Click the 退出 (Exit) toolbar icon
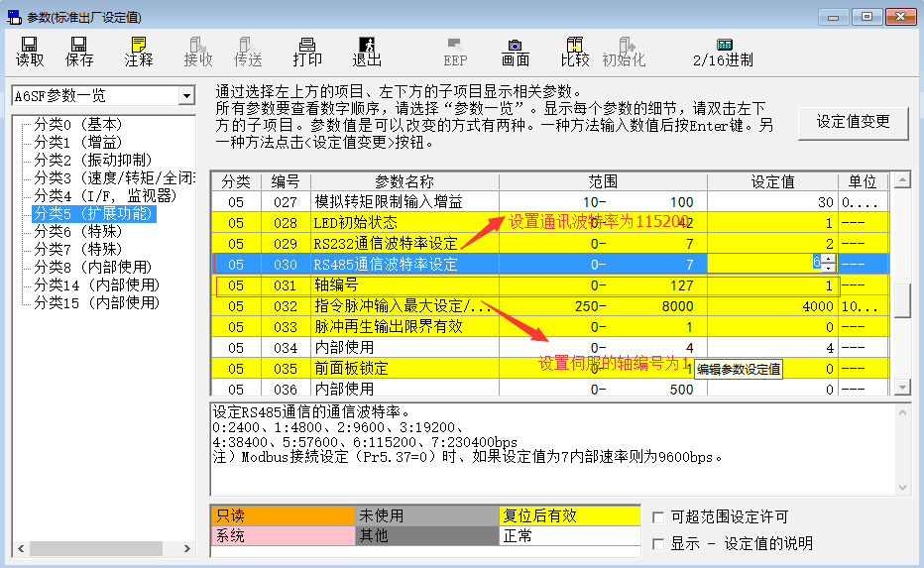Image resolution: width=924 pixels, height=568 pixels. tap(367, 52)
